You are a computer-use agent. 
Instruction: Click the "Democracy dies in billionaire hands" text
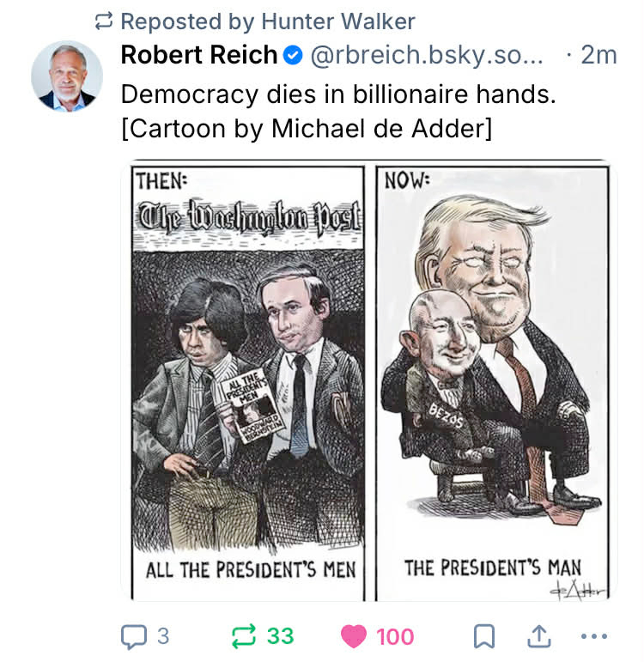[338, 94]
